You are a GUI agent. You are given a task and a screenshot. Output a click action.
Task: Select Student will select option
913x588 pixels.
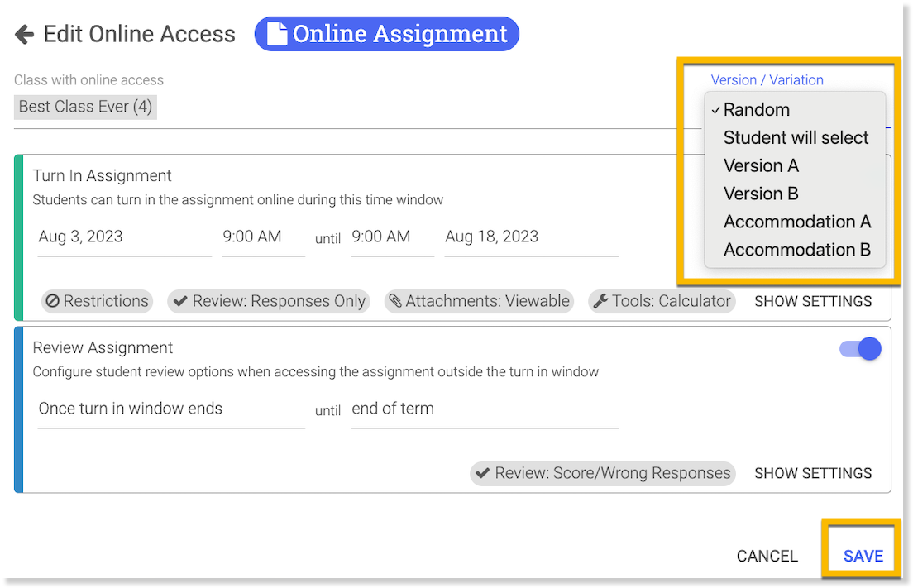(796, 138)
